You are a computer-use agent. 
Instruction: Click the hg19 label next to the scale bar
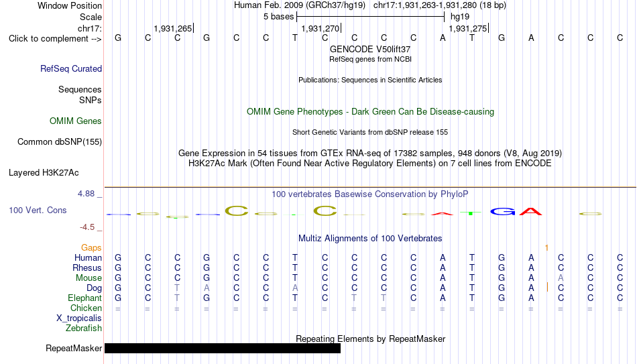pyautogui.click(x=460, y=17)
